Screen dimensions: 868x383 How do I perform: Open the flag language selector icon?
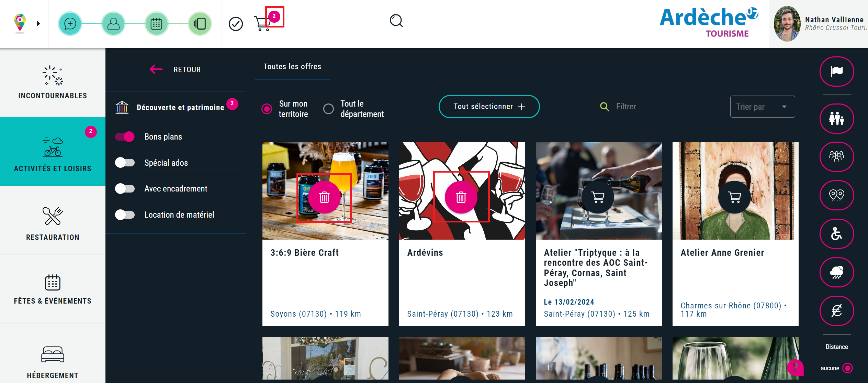836,72
